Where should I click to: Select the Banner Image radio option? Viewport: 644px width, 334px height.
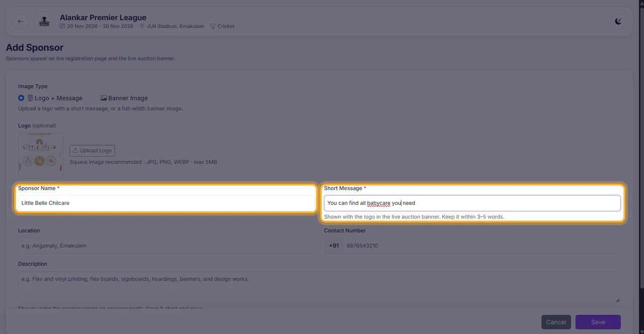point(95,98)
